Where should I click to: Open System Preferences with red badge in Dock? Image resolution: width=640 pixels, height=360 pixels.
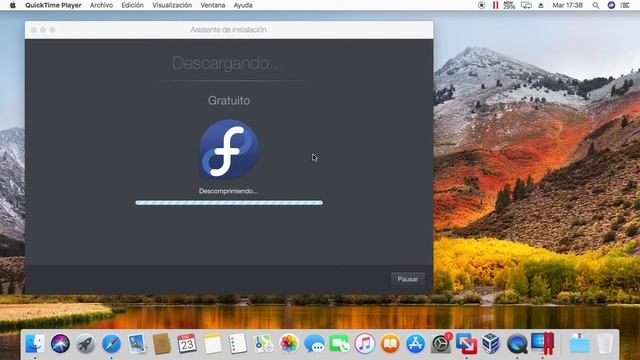pos(442,343)
